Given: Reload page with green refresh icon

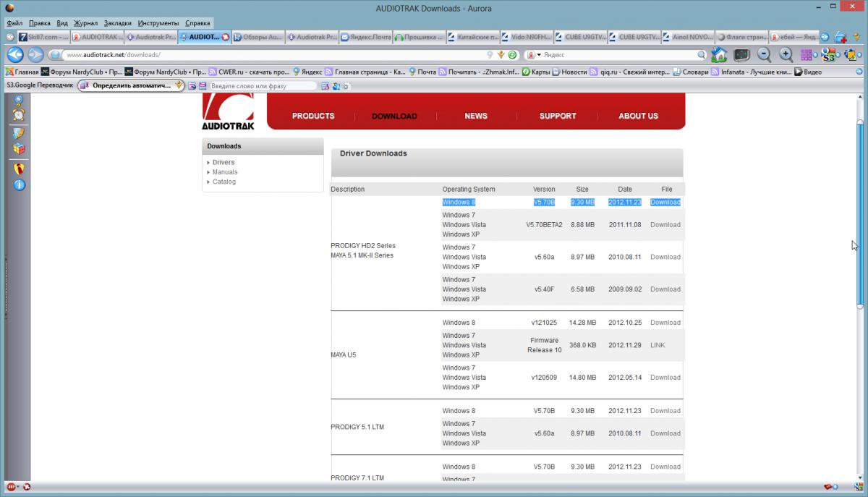Looking at the screenshot, I should [x=512, y=55].
